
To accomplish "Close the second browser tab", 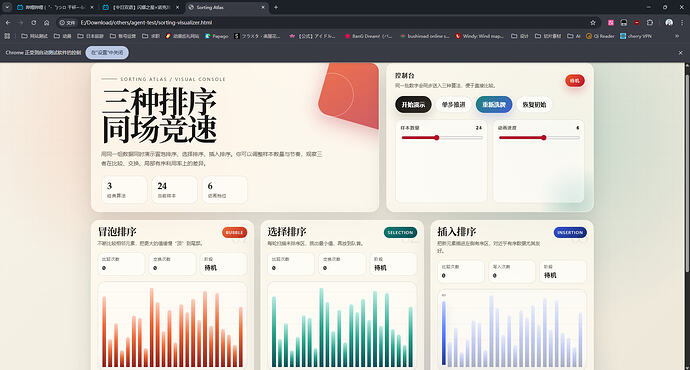I will point(177,7).
